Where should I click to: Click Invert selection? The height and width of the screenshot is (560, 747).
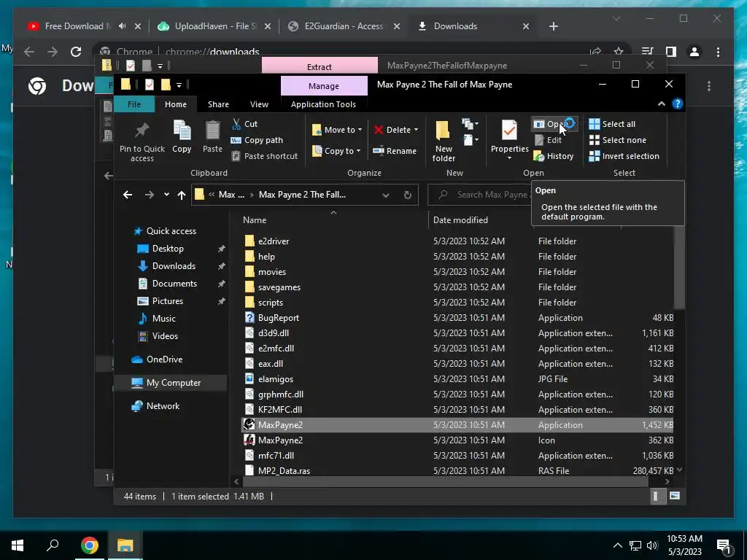click(624, 156)
